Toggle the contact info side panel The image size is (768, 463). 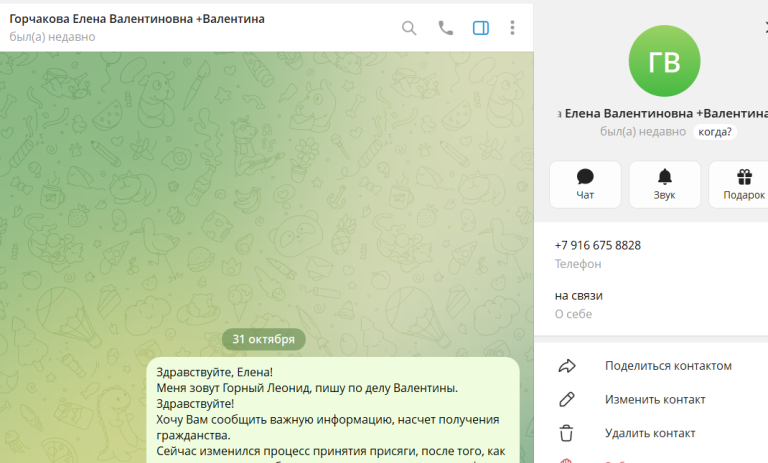(480, 28)
